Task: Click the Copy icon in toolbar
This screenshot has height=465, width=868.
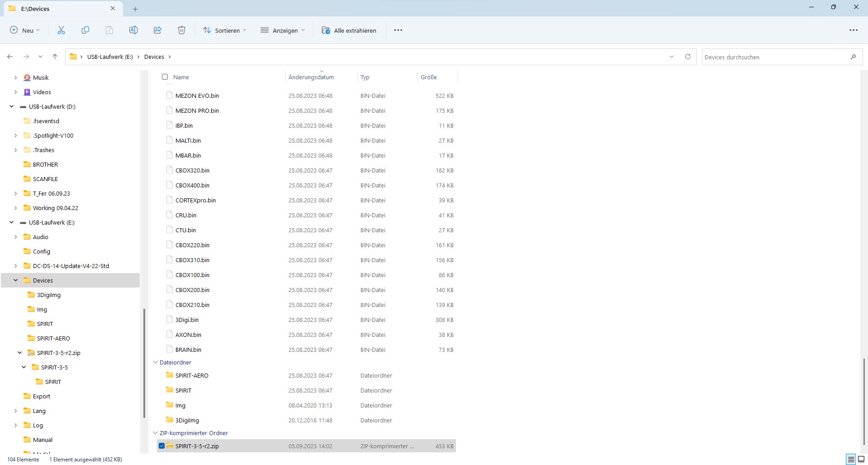Action: coord(85,30)
